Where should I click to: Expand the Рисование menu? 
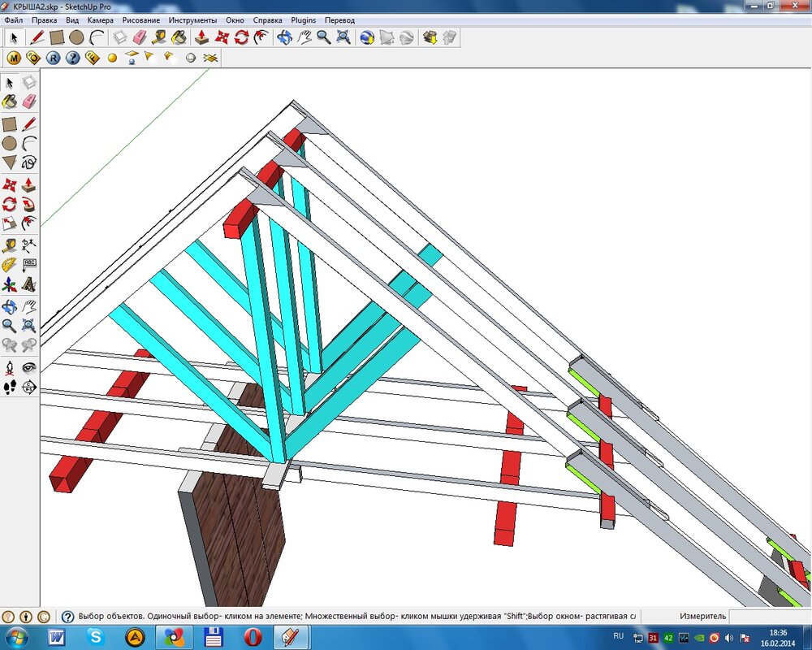pos(141,19)
